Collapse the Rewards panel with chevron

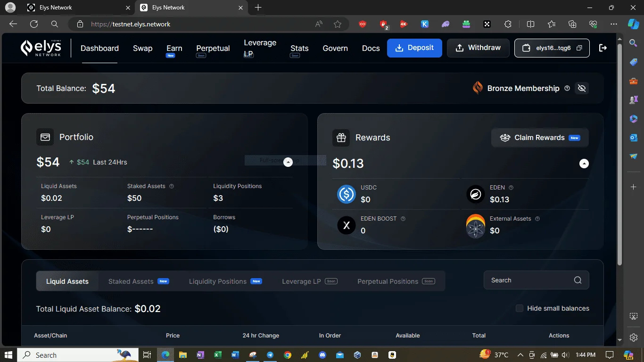click(584, 164)
